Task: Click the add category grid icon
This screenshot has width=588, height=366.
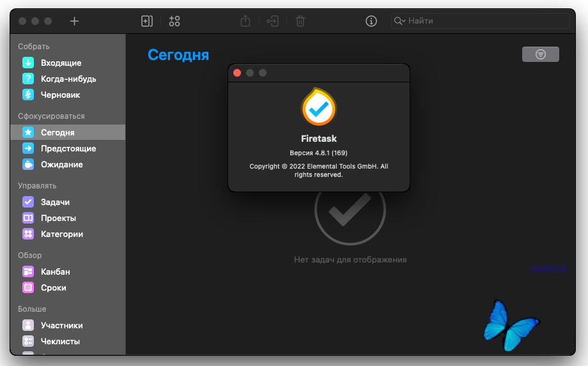Action: tap(174, 21)
